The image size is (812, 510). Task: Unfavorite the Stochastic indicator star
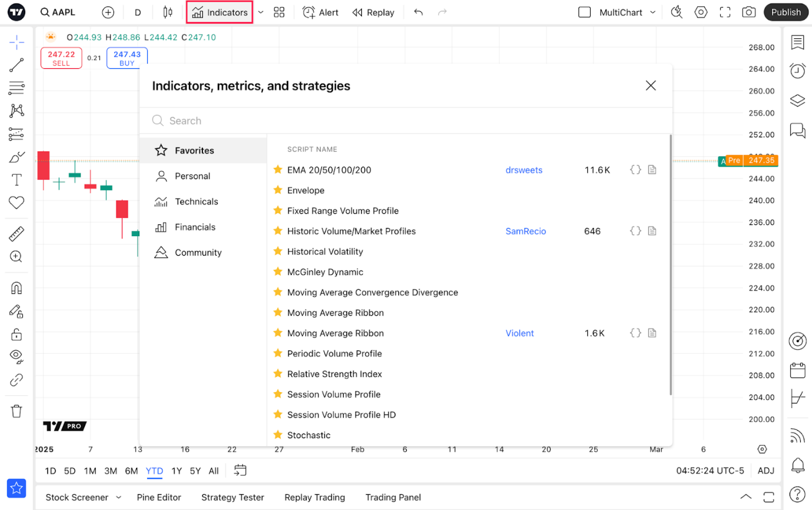pyautogui.click(x=278, y=435)
